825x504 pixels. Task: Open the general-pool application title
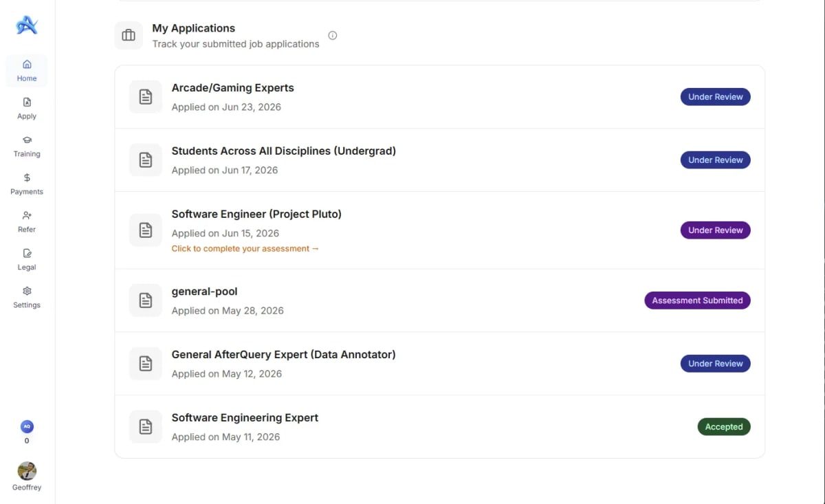tap(205, 292)
